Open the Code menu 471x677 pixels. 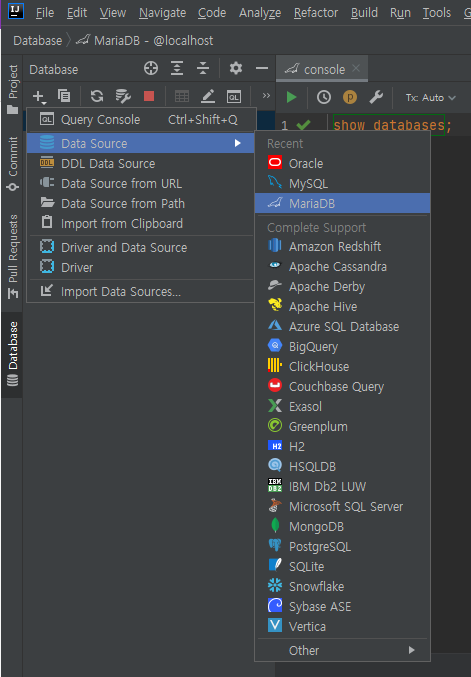(x=212, y=13)
